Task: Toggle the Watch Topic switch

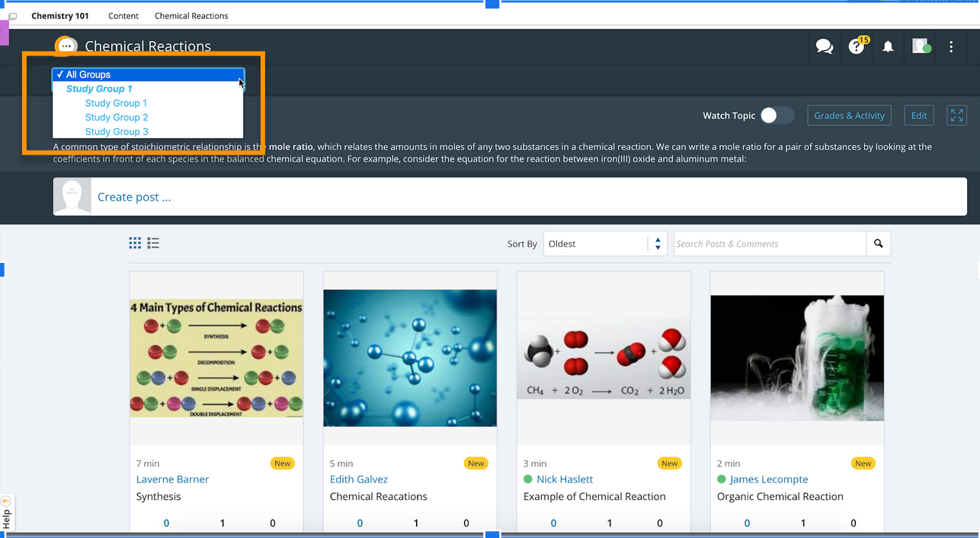Action: coord(777,115)
